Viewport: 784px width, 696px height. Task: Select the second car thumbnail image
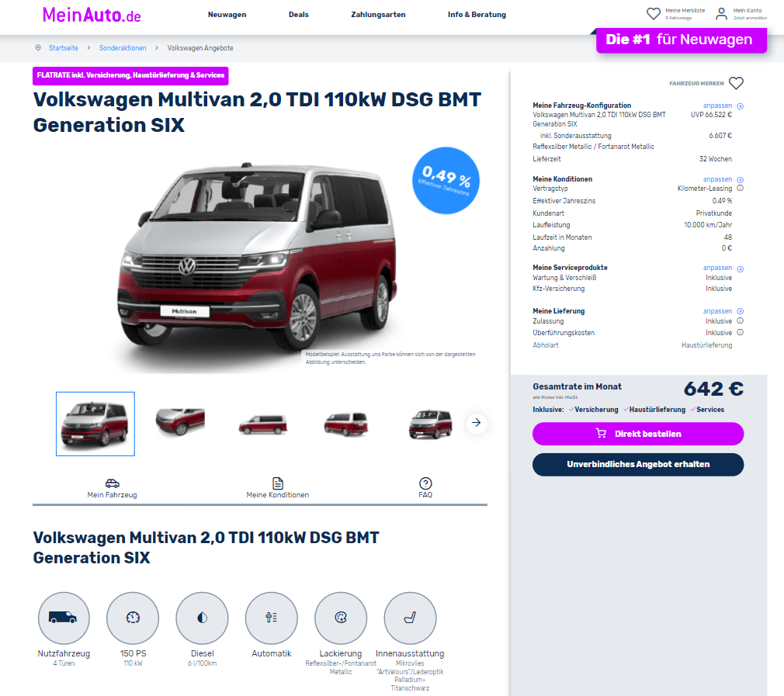[180, 421]
